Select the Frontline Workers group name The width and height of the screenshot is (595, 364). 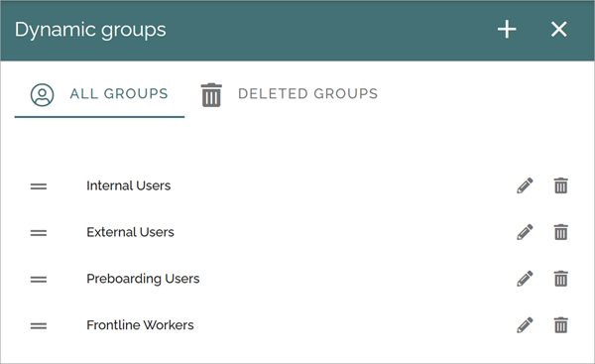point(140,325)
